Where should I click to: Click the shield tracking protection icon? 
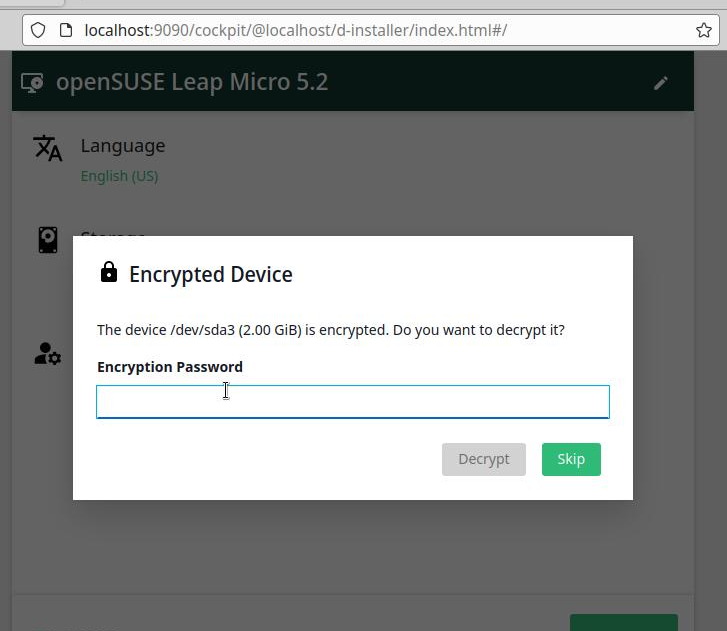38,30
